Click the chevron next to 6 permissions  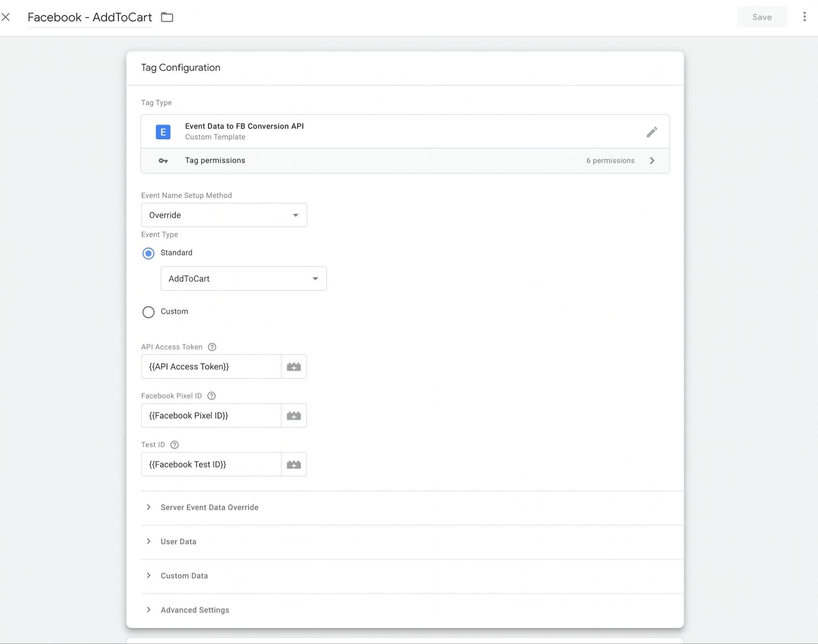coord(652,161)
